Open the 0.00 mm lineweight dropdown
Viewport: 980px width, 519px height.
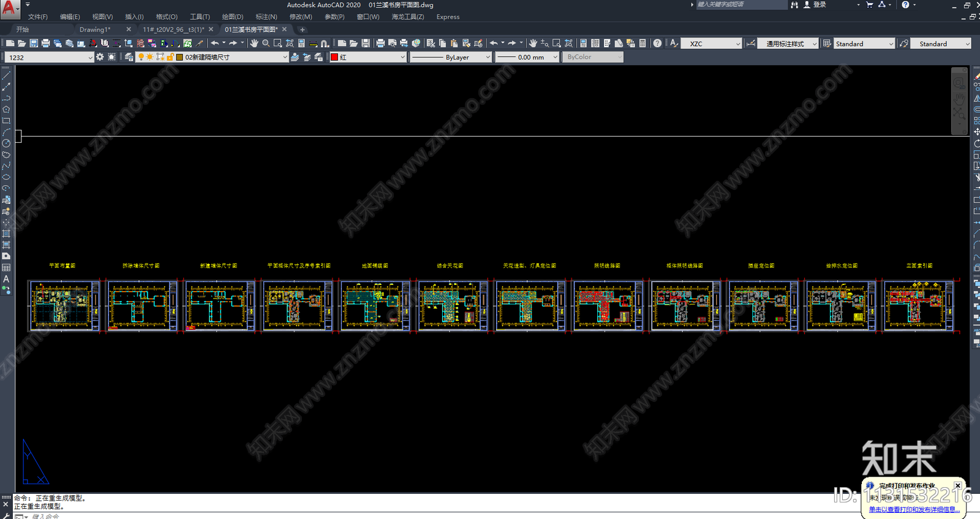coord(527,58)
